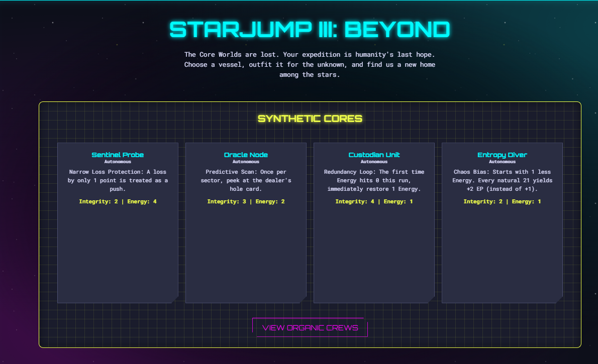The image size is (598, 364).
Task: Click the Starjump III: Beyond title
Action: pos(310,30)
